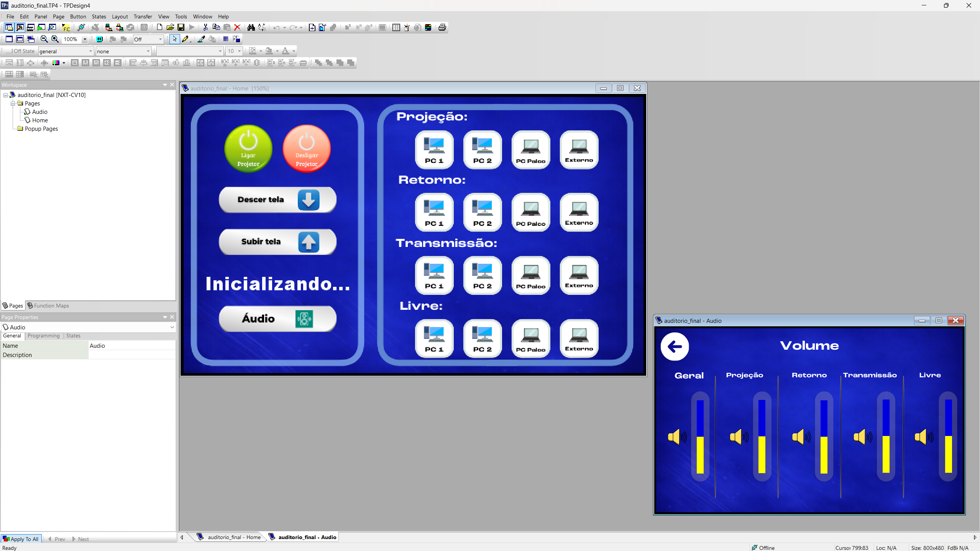
Task: Select the eyedropper tool icon
Action: pos(201,39)
